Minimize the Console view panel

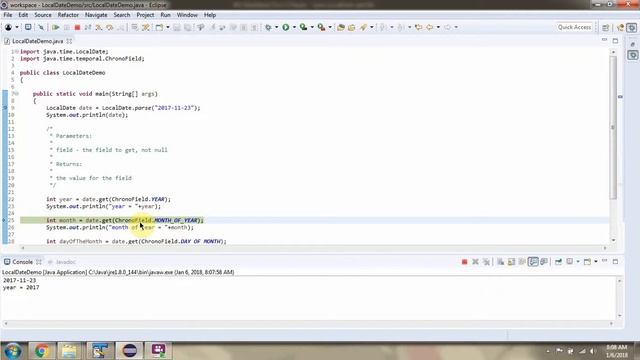(x=604, y=261)
